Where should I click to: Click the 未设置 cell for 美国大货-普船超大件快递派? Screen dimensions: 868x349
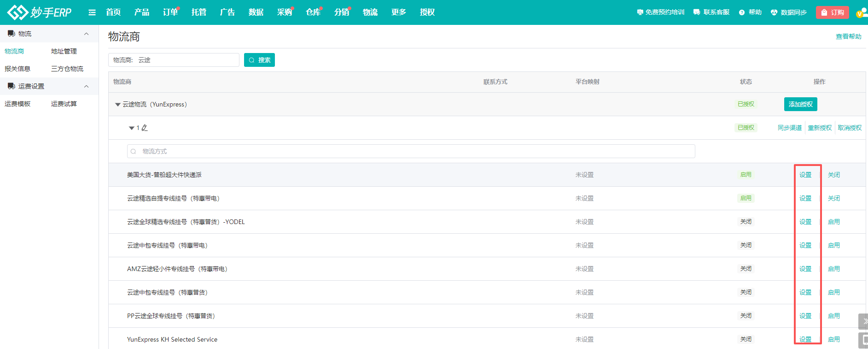pyautogui.click(x=584, y=175)
